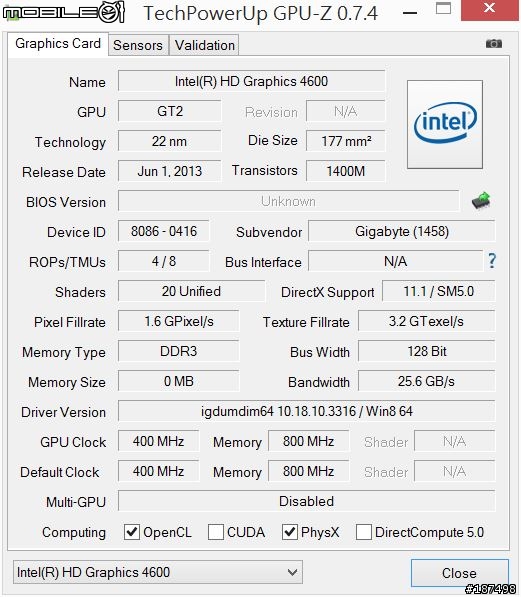This screenshot has width=521, height=597.
Task: Click the Device ID field 8086 - 0416
Action: tap(164, 231)
